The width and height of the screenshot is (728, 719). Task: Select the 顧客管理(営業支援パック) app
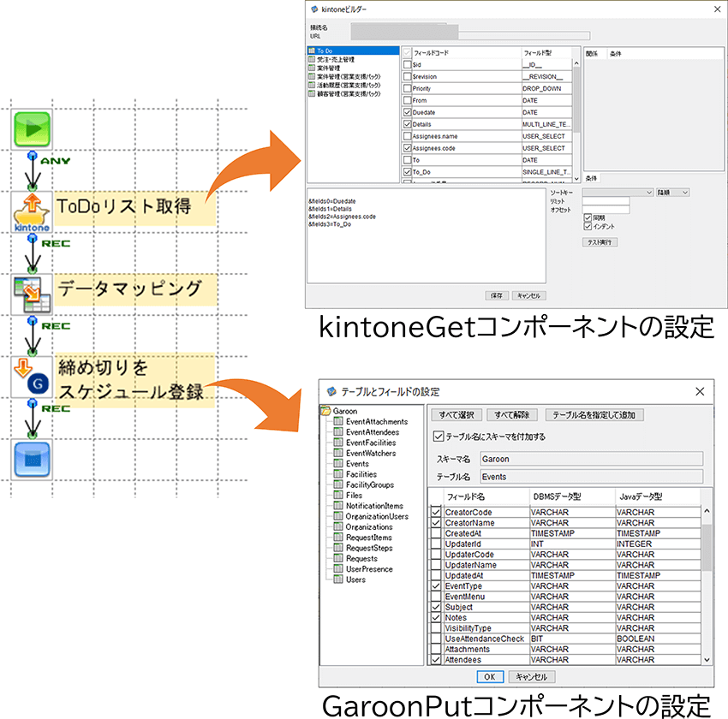click(x=344, y=93)
